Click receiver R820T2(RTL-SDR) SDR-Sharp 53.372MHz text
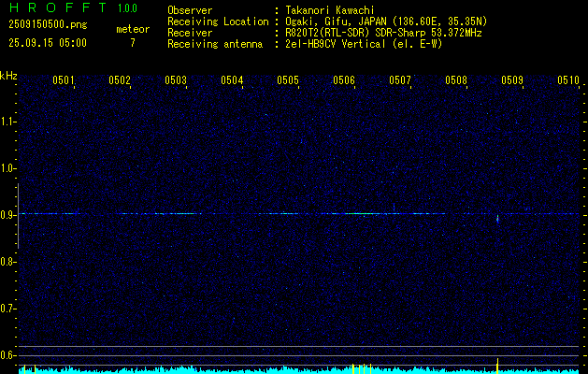Image resolution: width=588 pixels, height=374 pixels. [x=383, y=33]
